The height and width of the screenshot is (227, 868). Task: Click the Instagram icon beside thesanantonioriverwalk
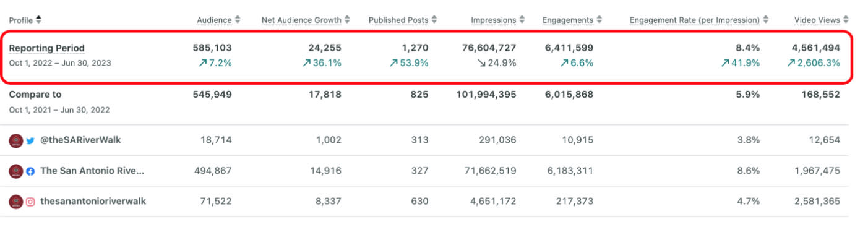point(30,202)
